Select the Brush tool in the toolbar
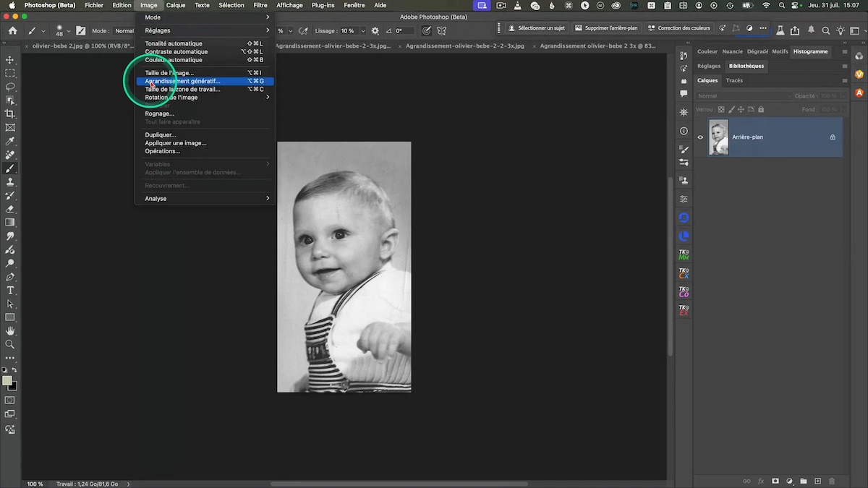 10,168
